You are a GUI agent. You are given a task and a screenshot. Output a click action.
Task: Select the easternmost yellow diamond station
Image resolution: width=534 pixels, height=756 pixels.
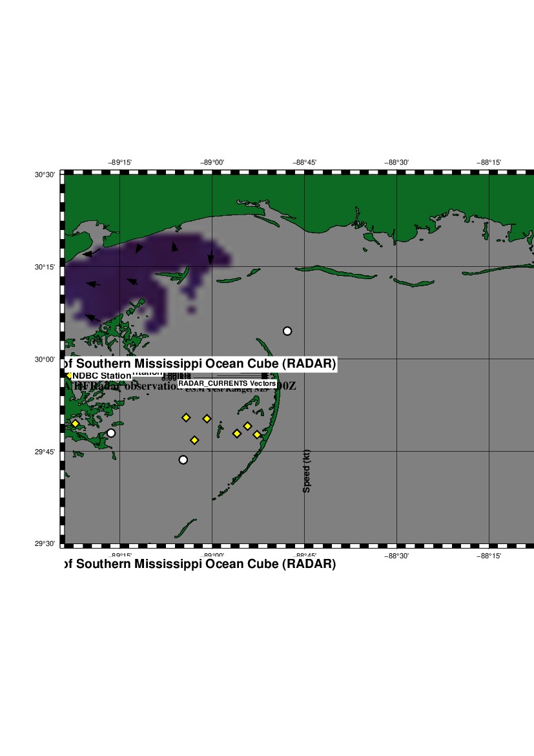(x=257, y=434)
